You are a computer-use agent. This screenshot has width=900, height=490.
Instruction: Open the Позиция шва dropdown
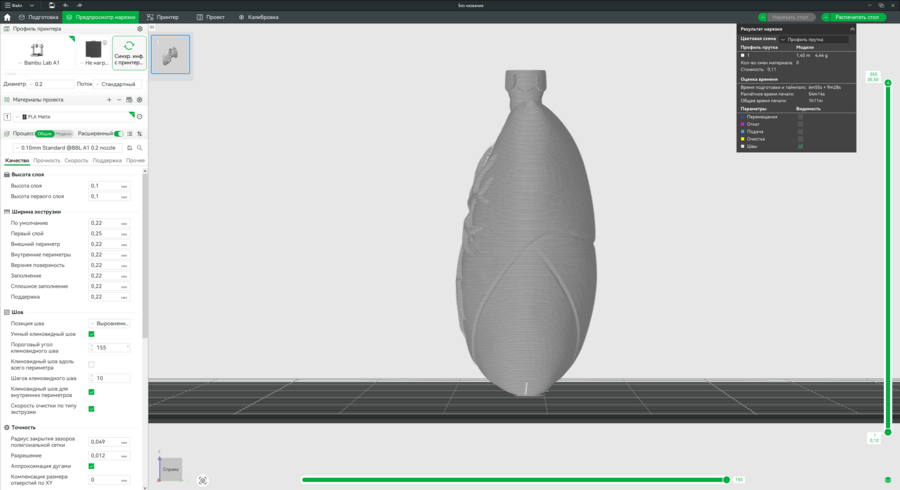click(110, 324)
